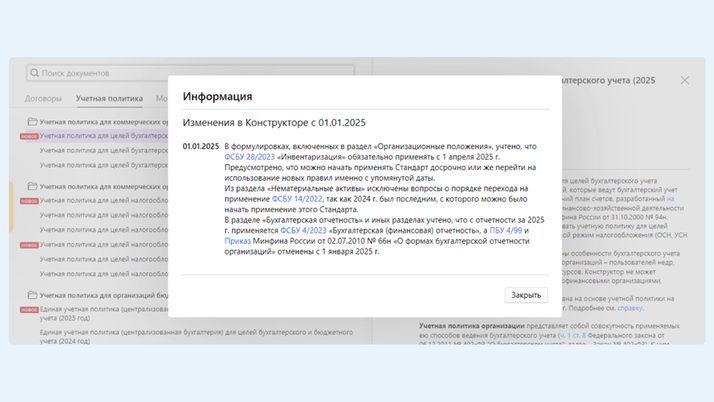Switch to the Учетная политика tab
The height and width of the screenshot is (402, 714).
point(109,98)
